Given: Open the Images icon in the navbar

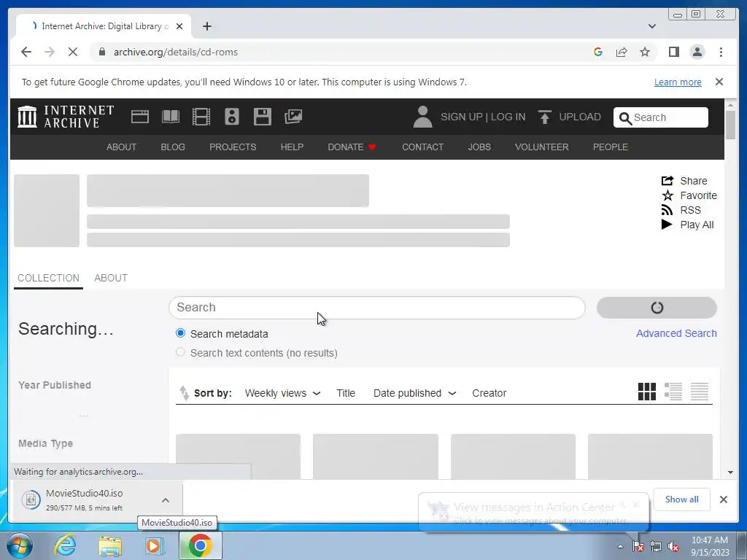Looking at the screenshot, I should 293,117.
